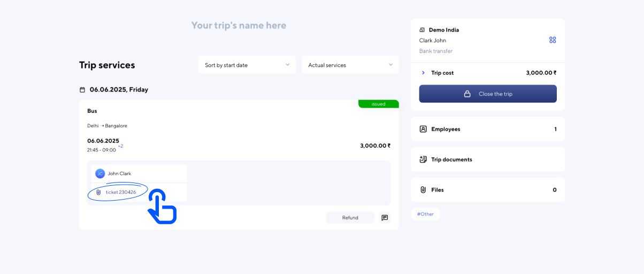The image size is (644, 274).
Task: Open the comment icon beside Refund
Action: click(x=385, y=218)
